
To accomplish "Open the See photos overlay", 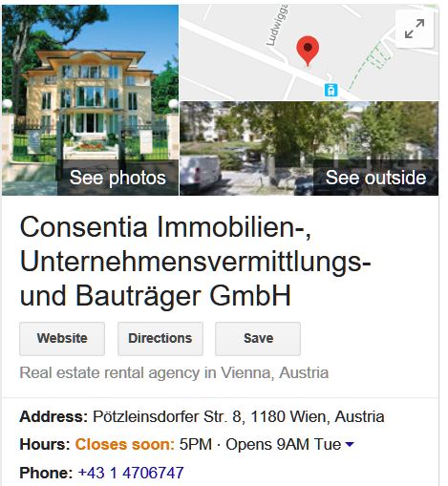I will pos(117,178).
